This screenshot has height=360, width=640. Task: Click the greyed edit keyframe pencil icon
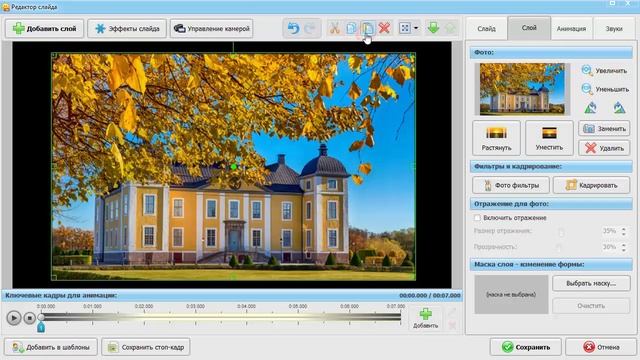452,313
